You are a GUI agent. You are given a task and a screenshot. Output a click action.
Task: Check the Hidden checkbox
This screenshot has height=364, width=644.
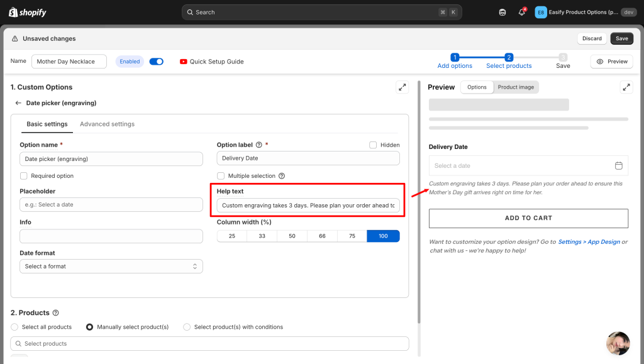[x=374, y=145]
